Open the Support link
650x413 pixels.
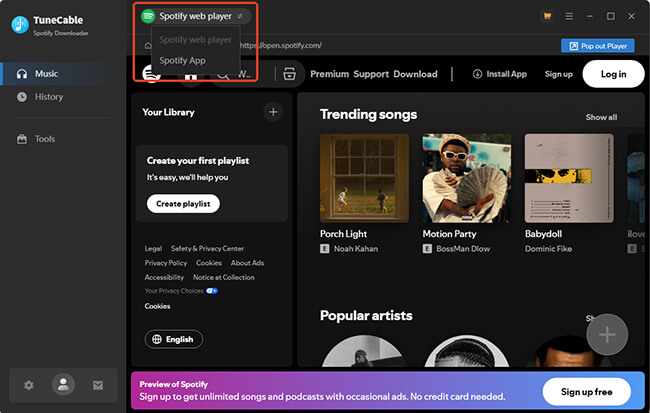371,74
